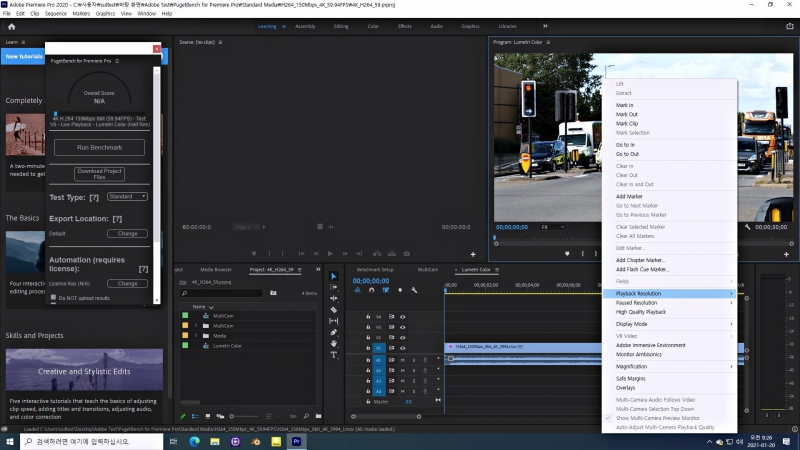
Task: Select the Track Select Forward tool
Action: coord(334,287)
